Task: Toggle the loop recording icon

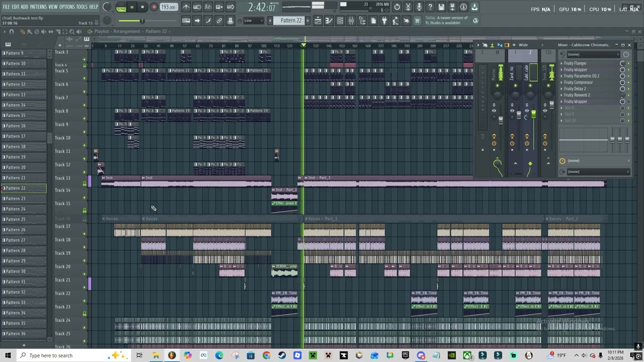Action: 230,7
